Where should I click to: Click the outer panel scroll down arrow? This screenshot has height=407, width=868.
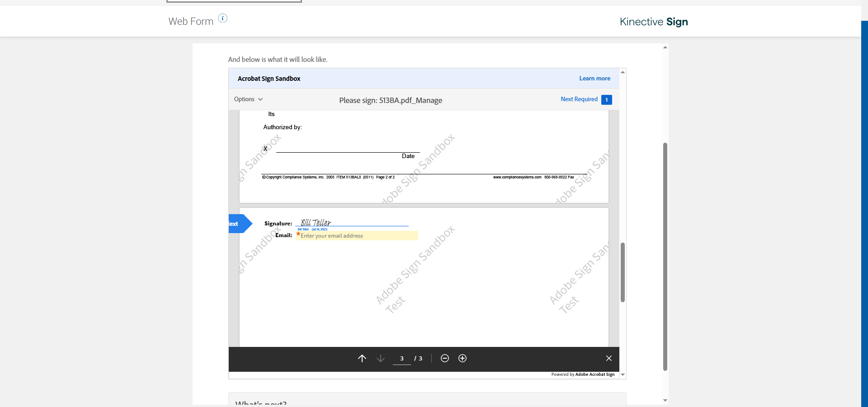(665, 400)
